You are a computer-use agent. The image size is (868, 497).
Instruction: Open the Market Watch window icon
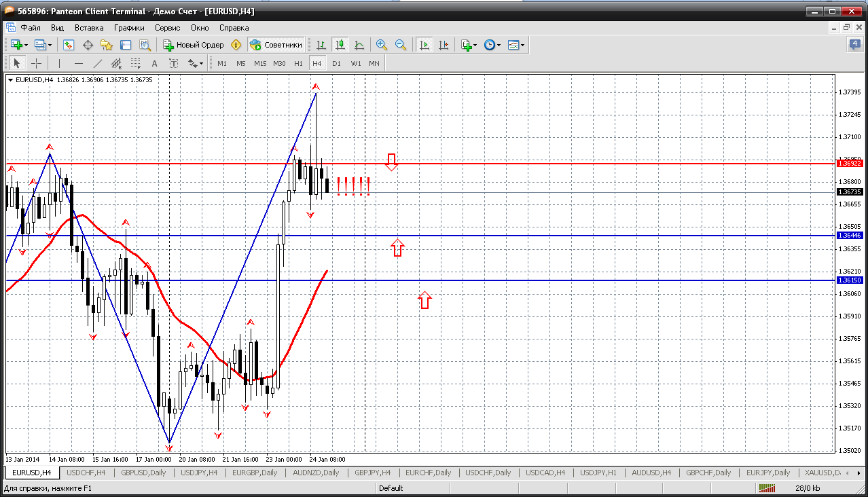(x=69, y=45)
